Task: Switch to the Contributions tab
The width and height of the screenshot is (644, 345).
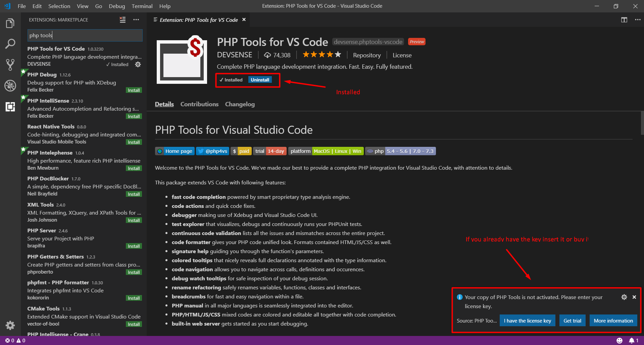Action: point(199,104)
